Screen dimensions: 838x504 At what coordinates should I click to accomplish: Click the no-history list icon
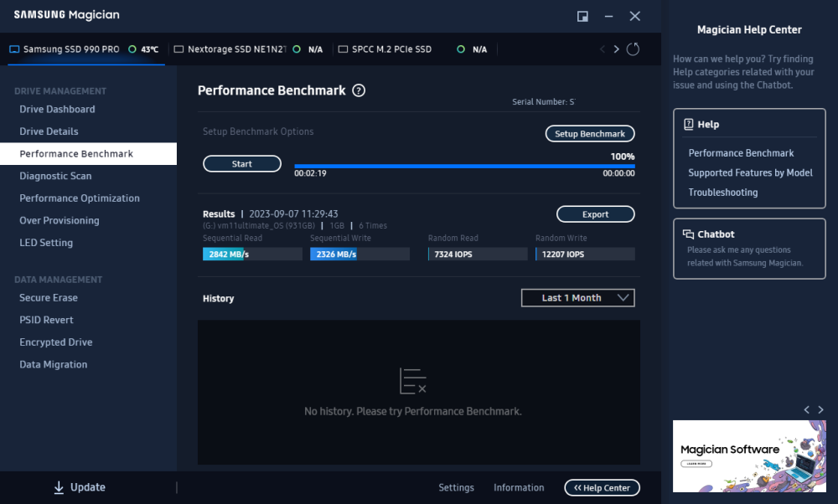[412, 381]
